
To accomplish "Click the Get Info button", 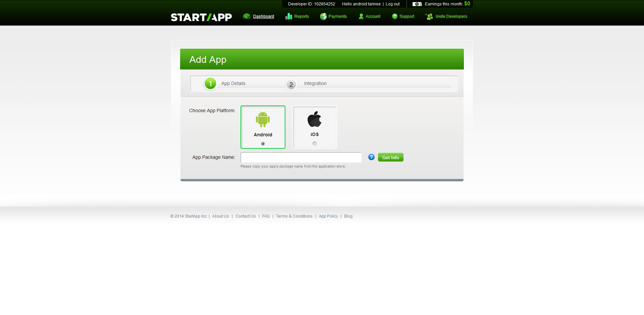I will (391, 157).
